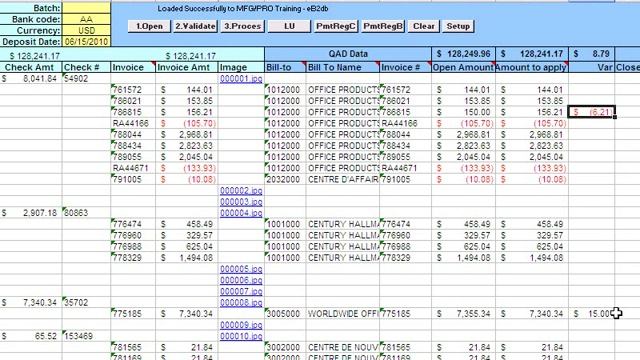Open the PmtRegB report button
Image resolution: width=640 pixels, height=360 pixels.
[x=383, y=26]
